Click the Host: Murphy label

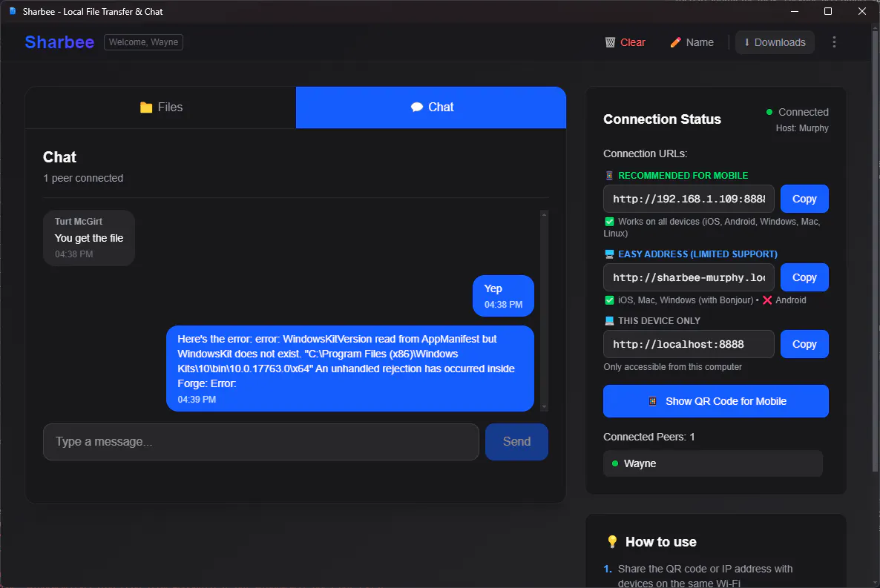tap(802, 128)
